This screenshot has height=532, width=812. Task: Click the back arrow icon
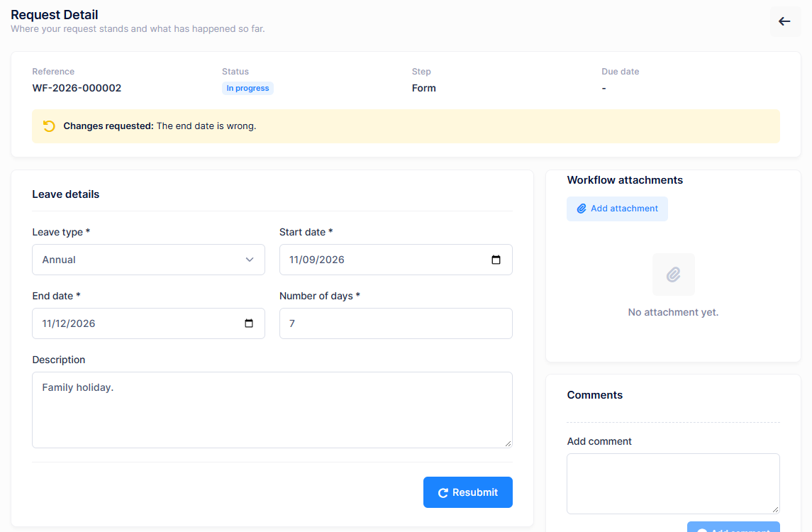point(784,21)
